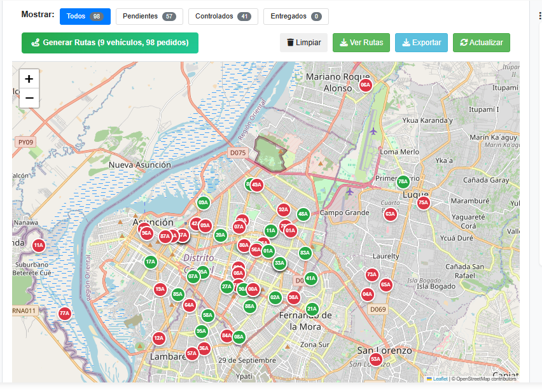Open the Leaflet attribution link
Image resolution: width=542 pixels, height=392 pixels.
[x=440, y=379]
